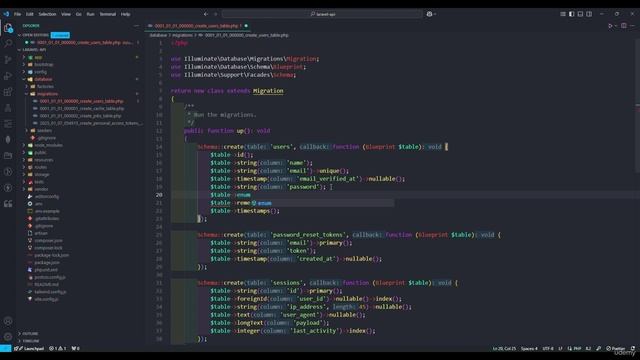640x360 pixels.
Task: Click the ports indicator in the status bar
Action: [76, 349]
